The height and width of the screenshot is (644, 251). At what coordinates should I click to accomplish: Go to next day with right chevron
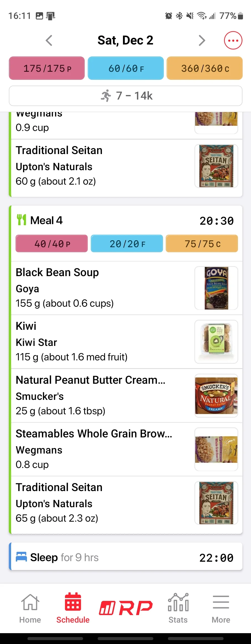pos(202,41)
